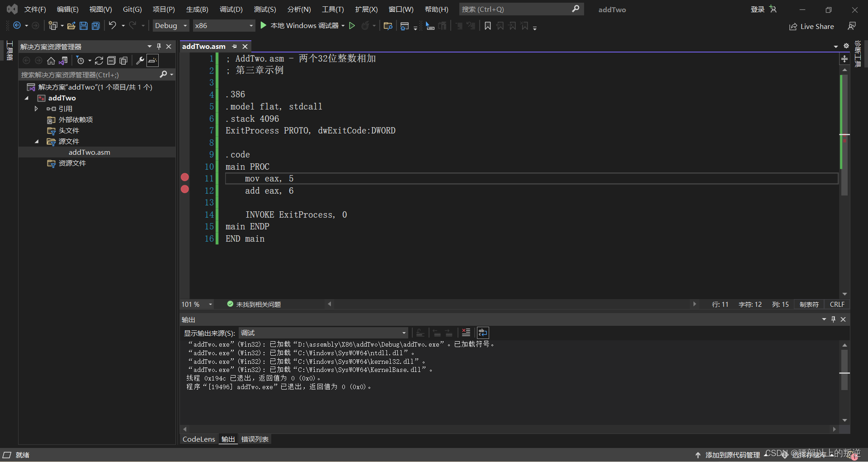Switch to the CodeLens tab
This screenshot has height=462, width=868.
198,439
